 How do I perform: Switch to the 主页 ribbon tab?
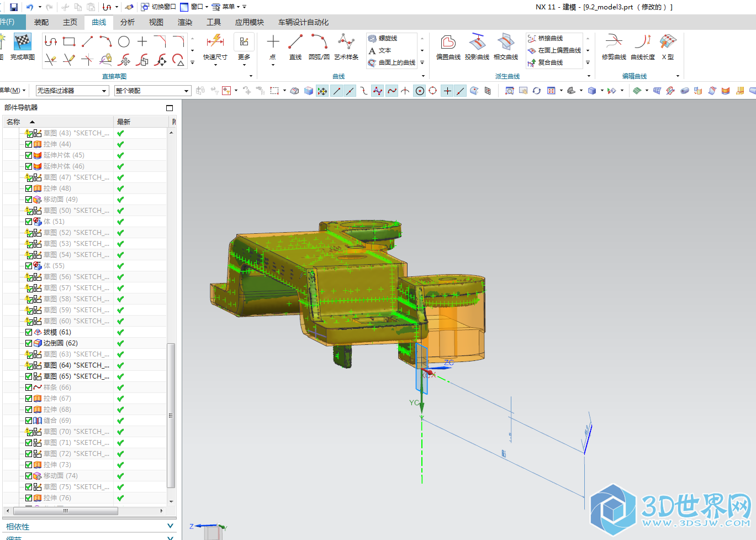(70, 22)
